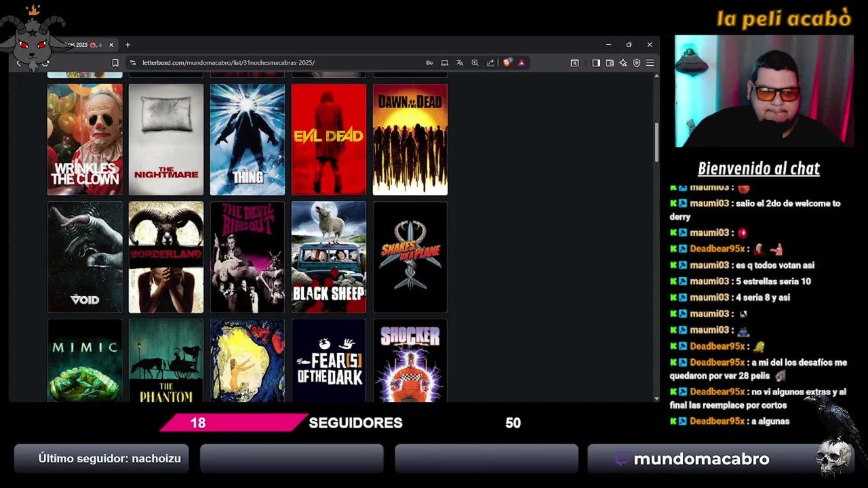Click the SEGUIDORES goal label
Image resolution: width=868 pixels, height=488 pixels.
355,423
